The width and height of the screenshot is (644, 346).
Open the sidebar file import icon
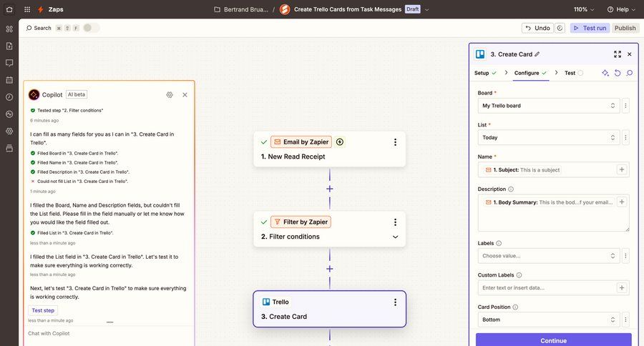coord(9,46)
